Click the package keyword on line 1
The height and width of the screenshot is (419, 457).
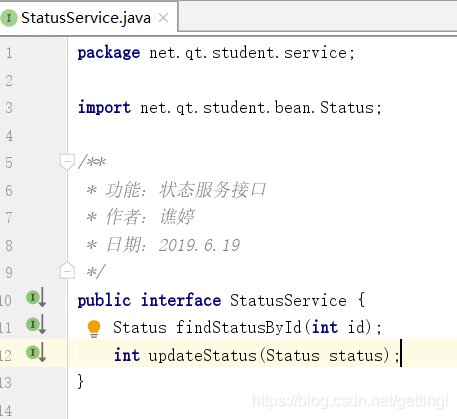pyautogui.click(x=109, y=53)
